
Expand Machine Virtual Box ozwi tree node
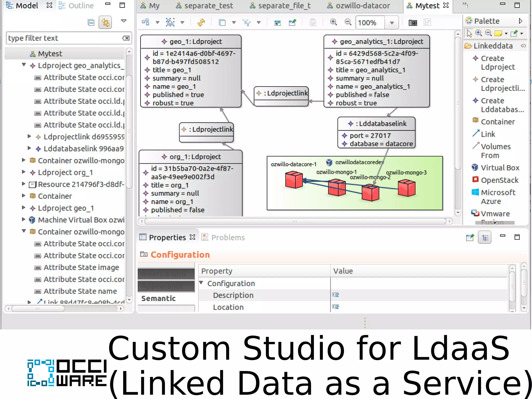(x=24, y=219)
